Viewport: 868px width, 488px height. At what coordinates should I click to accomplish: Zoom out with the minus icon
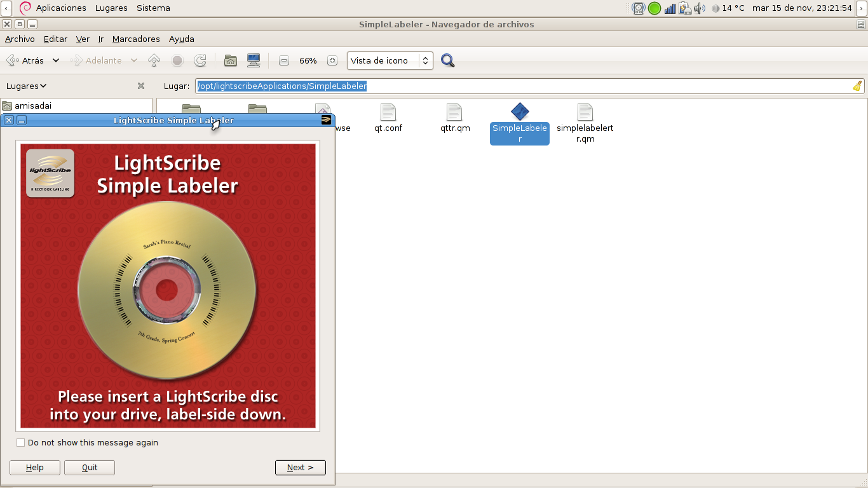284,60
